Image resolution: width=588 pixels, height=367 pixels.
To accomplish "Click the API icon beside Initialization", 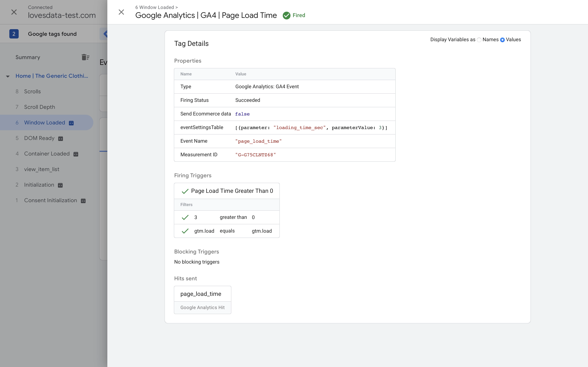I will pos(60,185).
